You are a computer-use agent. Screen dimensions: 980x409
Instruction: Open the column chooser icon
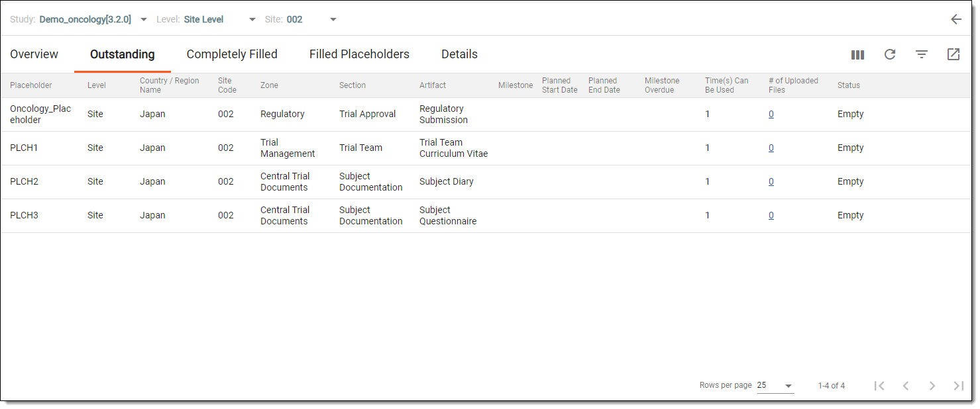(858, 54)
